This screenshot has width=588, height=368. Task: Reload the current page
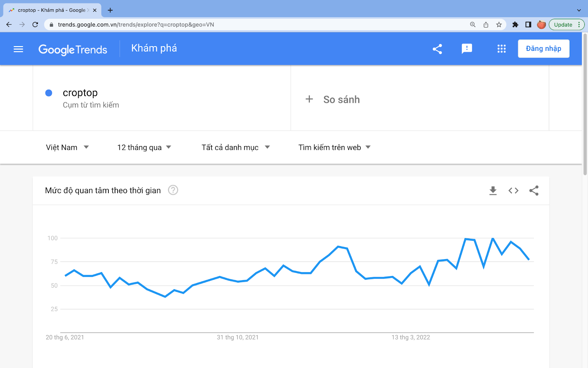[35, 25]
